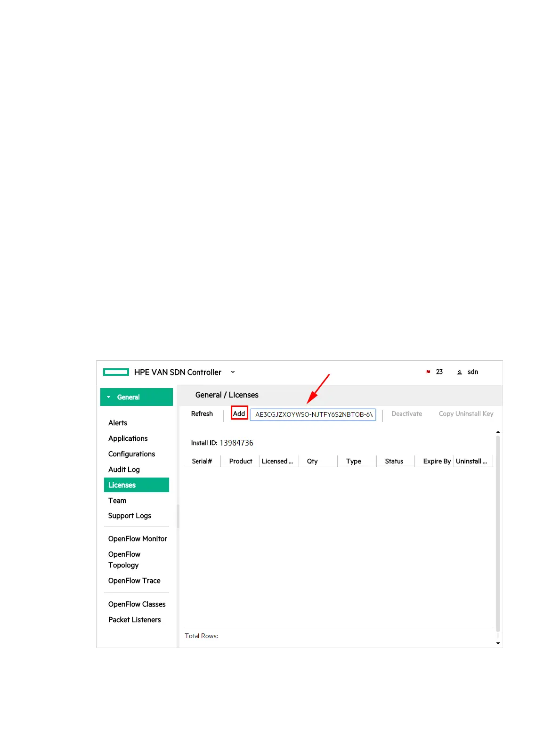Click the HPE green logo
Screen dimensions: 560x746
116,372
